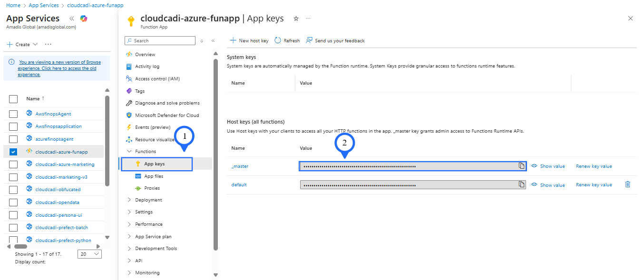Click the Refresh icon in toolbar

point(278,40)
